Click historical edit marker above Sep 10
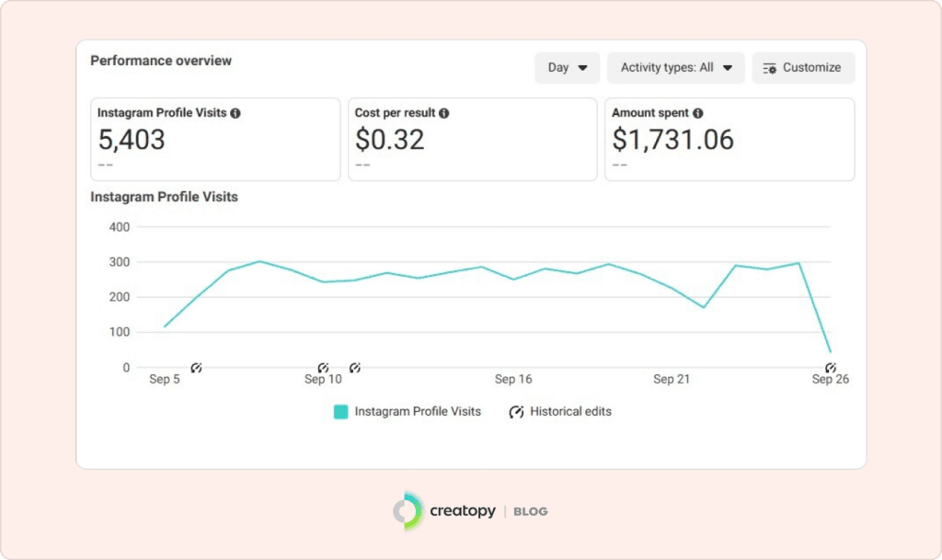Image resolution: width=942 pixels, height=560 pixels. (x=323, y=368)
